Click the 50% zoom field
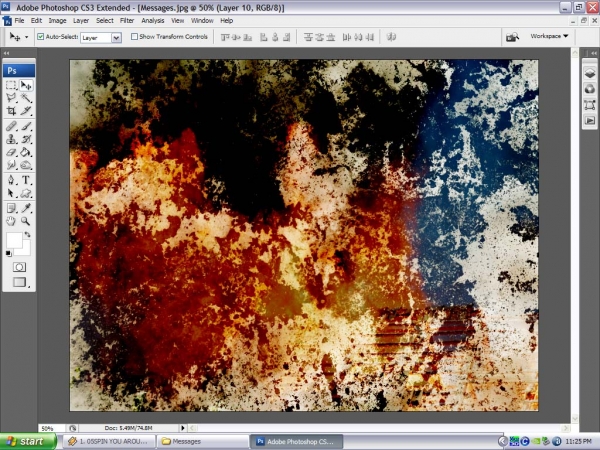 (x=51, y=428)
